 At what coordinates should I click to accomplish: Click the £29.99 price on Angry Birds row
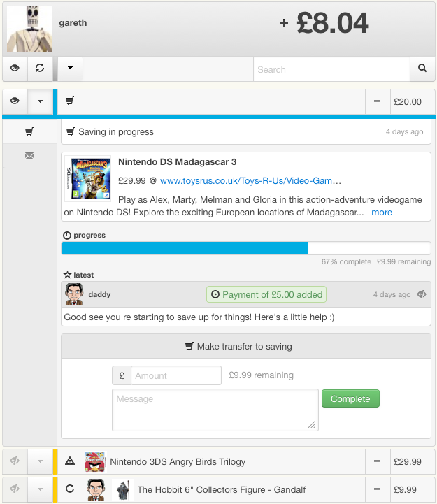pos(408,462)
